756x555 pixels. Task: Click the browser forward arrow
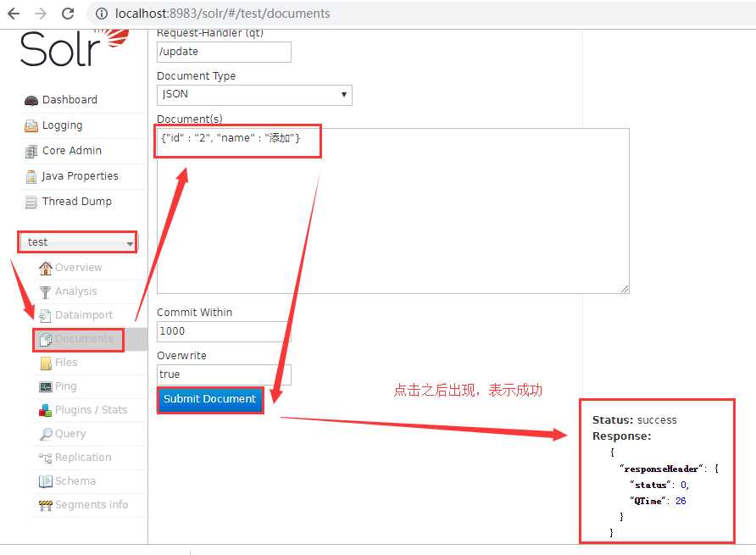(x=41, y=14)
